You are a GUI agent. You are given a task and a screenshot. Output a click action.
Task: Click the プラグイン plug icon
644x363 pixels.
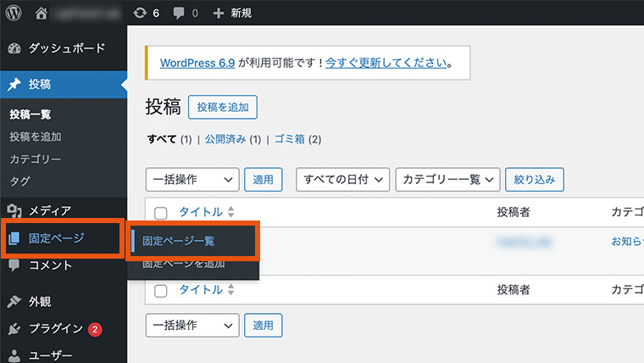(x=14, y=328)
